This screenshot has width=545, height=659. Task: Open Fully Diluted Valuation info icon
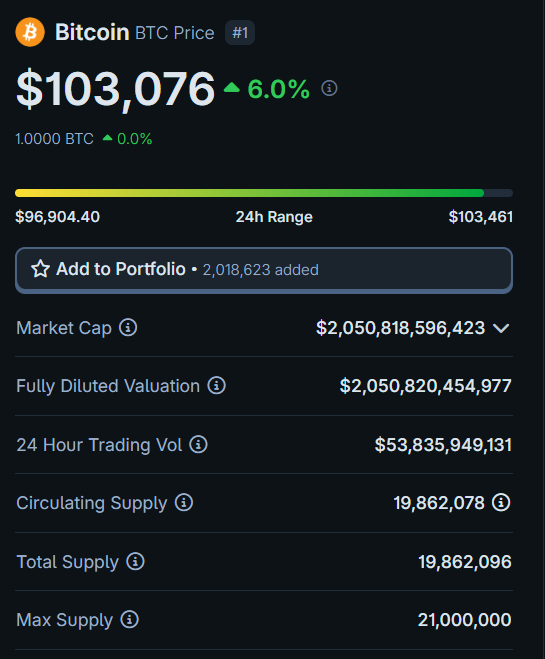pyautogui.click(x=216, y=385)
